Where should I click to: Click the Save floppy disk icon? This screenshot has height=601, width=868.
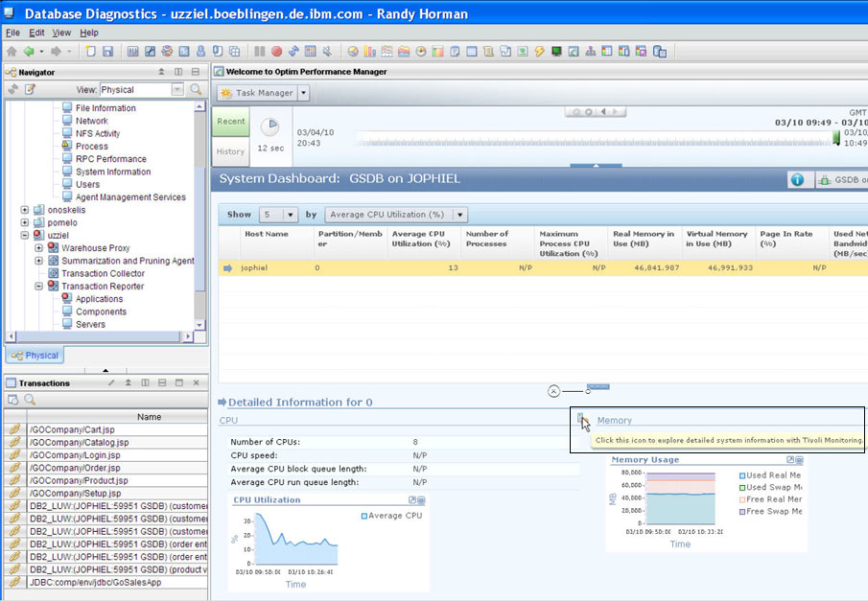tap(108, 52)
